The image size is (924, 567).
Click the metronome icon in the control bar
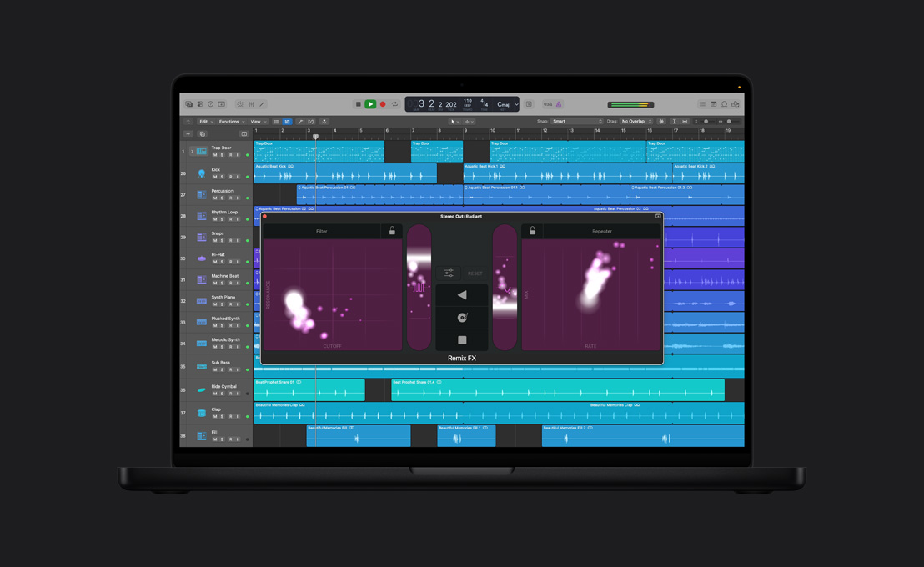tap(560, 104)
